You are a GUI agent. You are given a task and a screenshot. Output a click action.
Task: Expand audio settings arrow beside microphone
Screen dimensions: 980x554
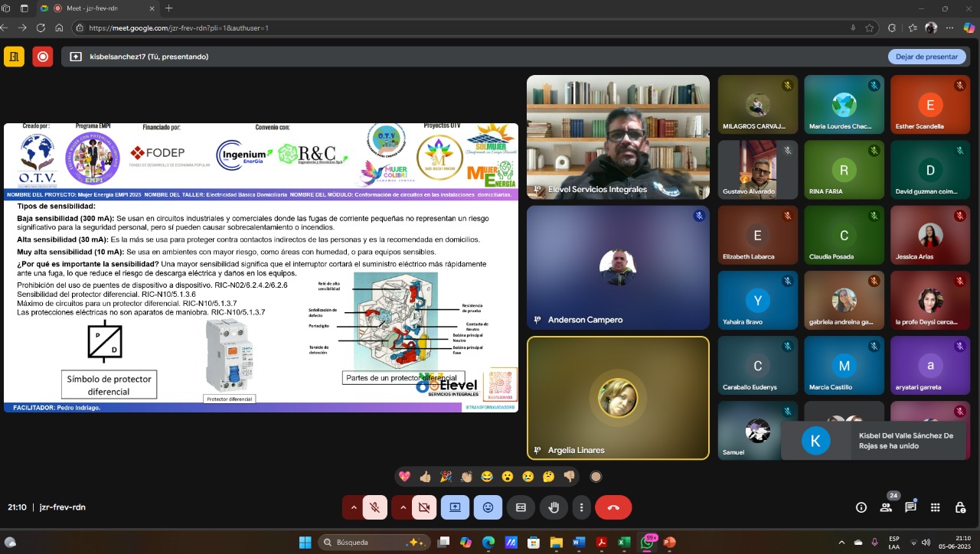[353, 507]
